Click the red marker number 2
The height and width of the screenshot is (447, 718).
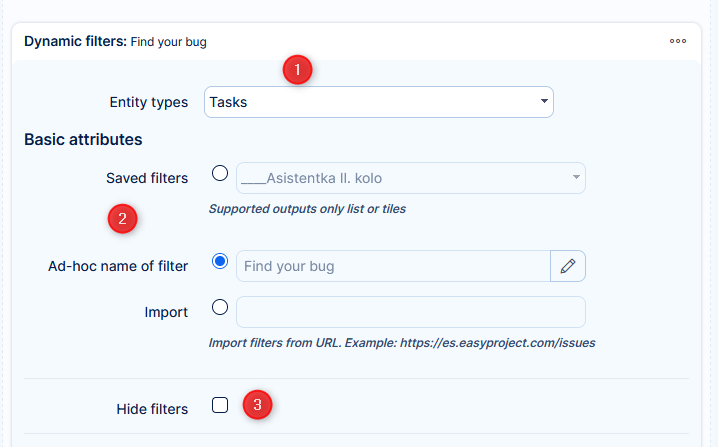[122, 218]
